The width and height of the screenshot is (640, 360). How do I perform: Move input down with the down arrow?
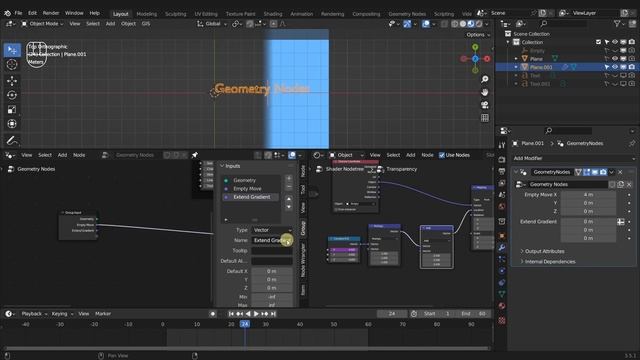pyautogui.click(x=289, y=207)
